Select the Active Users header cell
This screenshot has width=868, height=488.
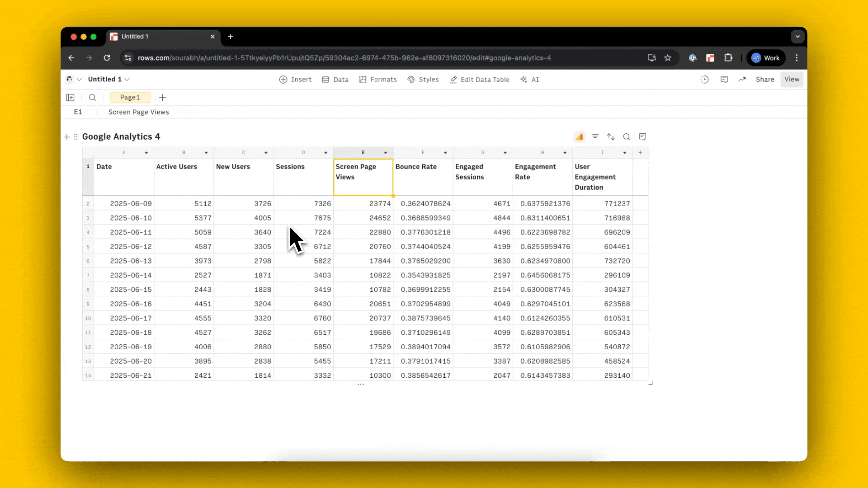click(184, 177)
